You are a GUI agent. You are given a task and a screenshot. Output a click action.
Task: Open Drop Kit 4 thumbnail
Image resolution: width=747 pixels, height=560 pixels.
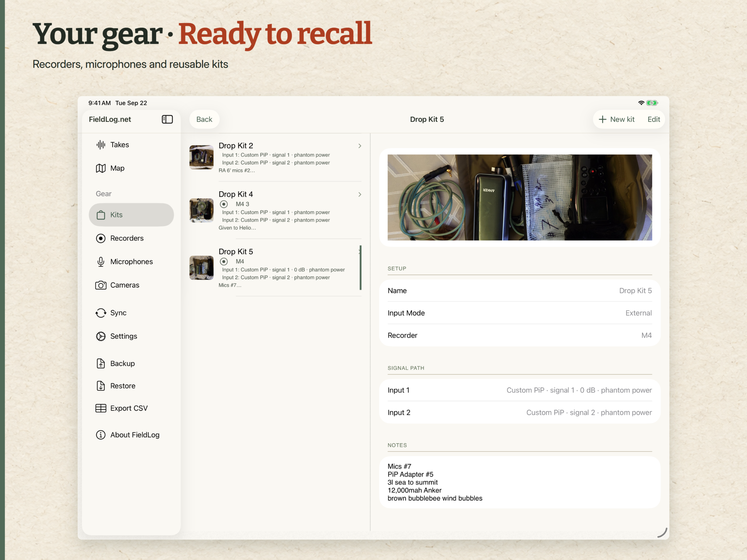point(201,210)
